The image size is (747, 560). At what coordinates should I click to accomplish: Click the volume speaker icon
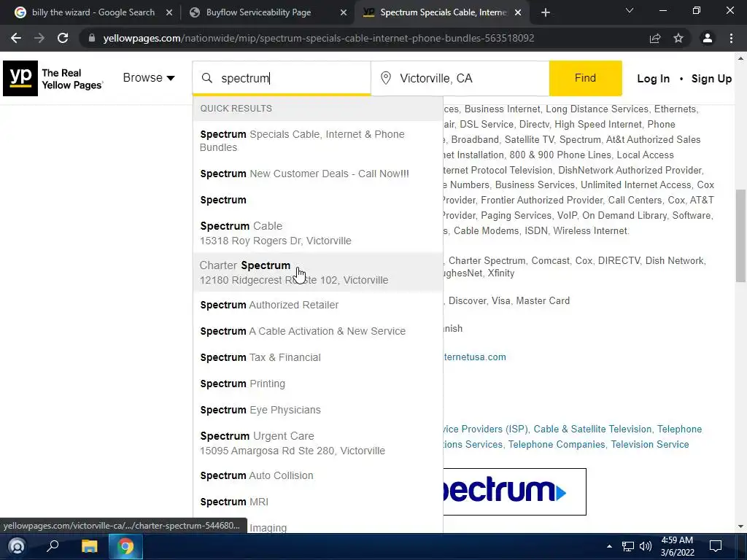tap(646, 546)
